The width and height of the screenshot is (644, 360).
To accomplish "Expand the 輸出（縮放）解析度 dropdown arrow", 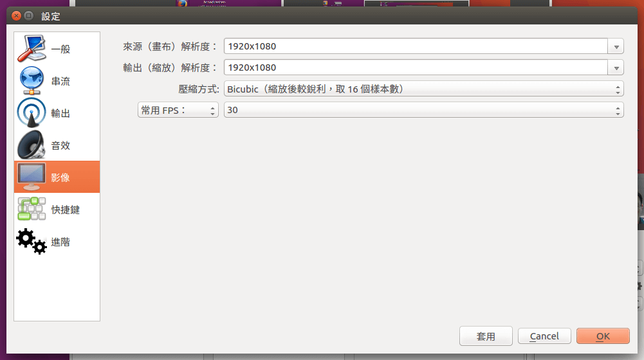I will 616,68.
